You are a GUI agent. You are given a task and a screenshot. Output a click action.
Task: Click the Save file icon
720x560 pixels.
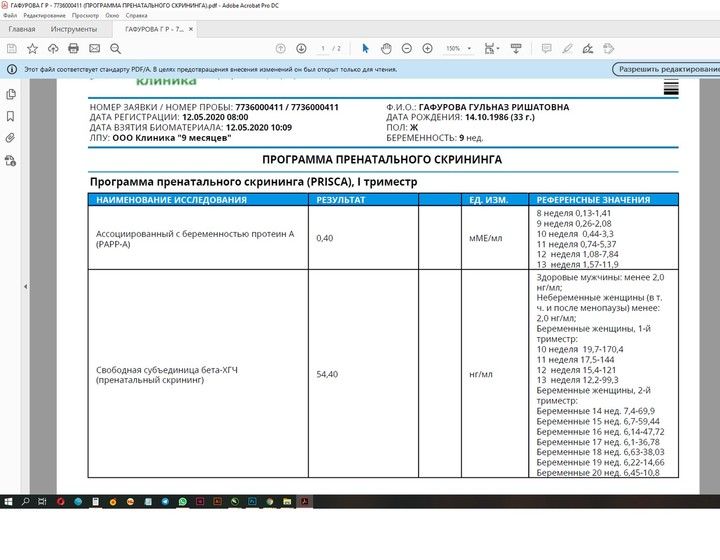point(12,48)
